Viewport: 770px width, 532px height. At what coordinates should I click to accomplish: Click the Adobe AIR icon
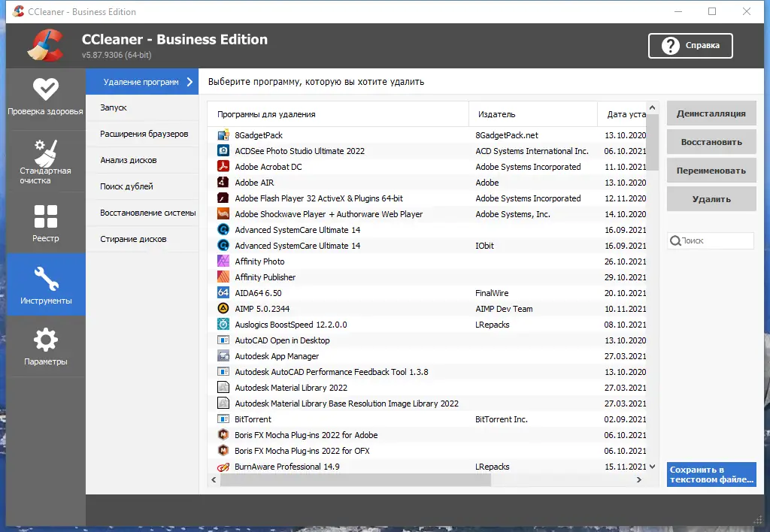(223, 182)
